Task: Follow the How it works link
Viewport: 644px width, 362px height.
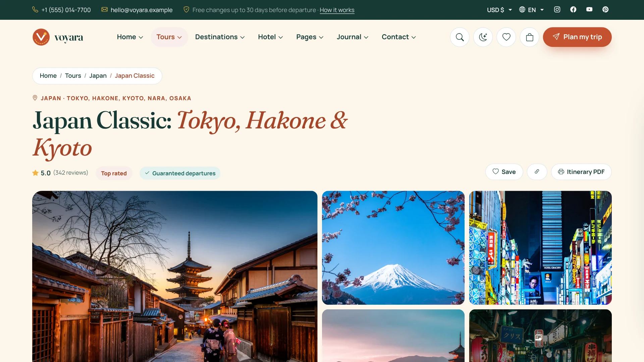Action: [x=337, y=10]
